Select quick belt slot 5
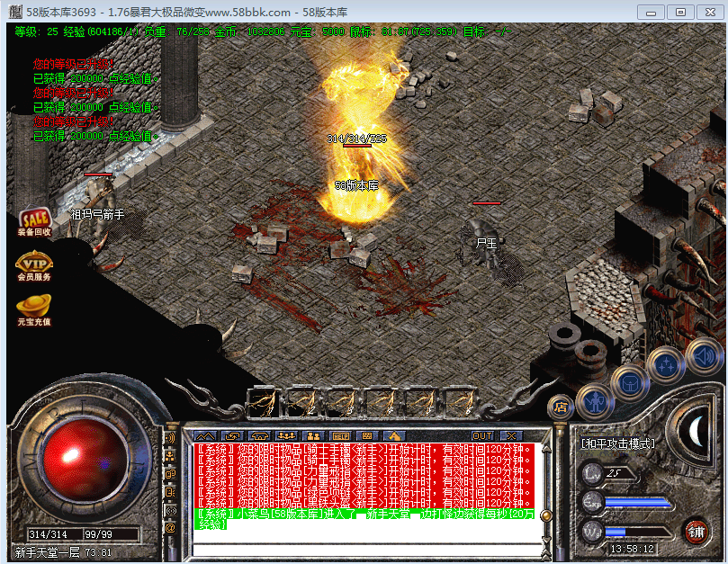The height and width of the screenshot is (564, 728). pyautogui.click(x=420, y=402)
